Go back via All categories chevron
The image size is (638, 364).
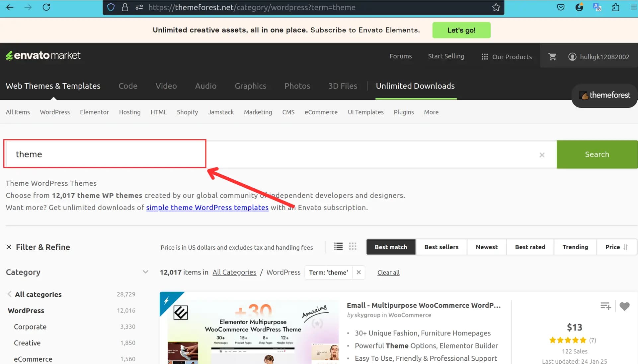pyautogui.click(x=9, y=294)
